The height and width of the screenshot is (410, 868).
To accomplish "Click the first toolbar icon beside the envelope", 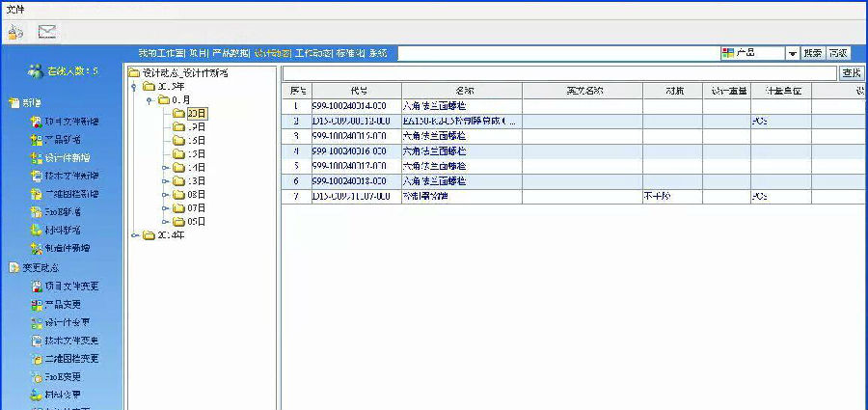I will click(x=15, y=32).
